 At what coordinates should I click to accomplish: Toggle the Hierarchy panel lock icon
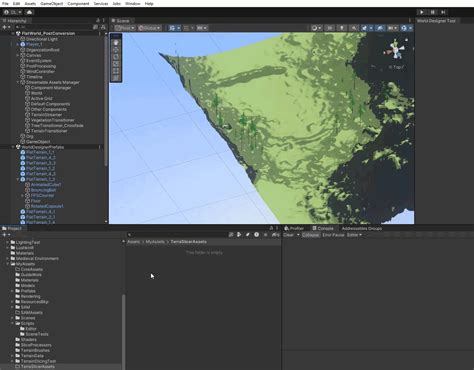click(x=98, y=21)
